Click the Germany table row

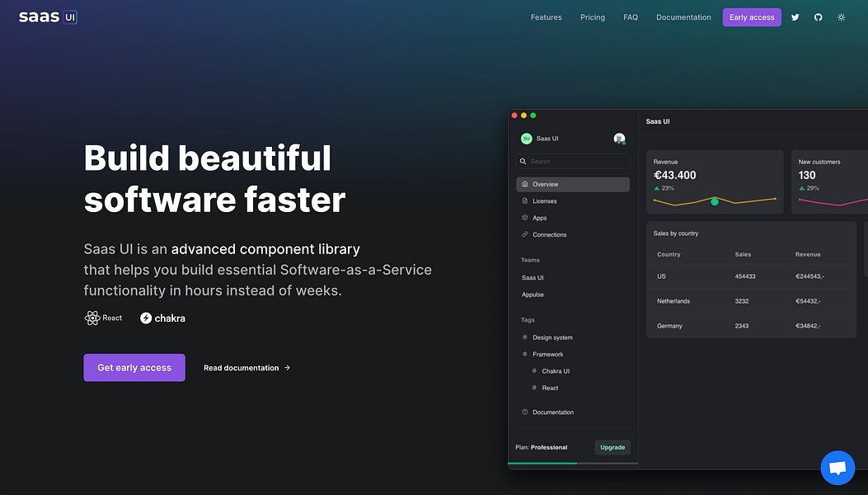pyautogui.click(x=751, y=326)
